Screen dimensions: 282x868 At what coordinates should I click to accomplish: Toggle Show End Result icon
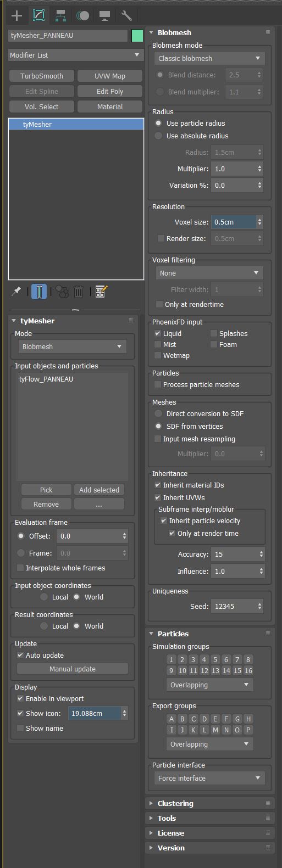[39, 292]
